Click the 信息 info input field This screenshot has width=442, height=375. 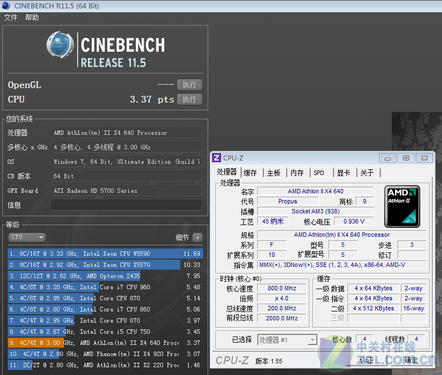tap(127, 205)
